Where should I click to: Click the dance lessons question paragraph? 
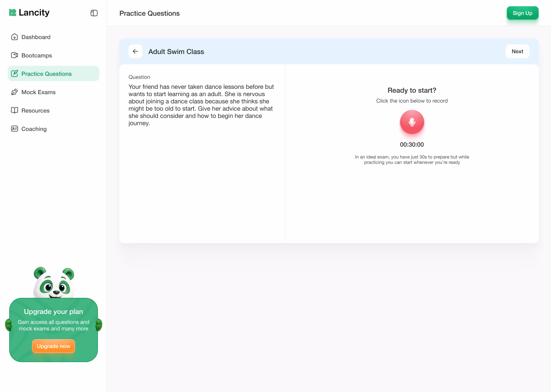(x=202, y=105)
